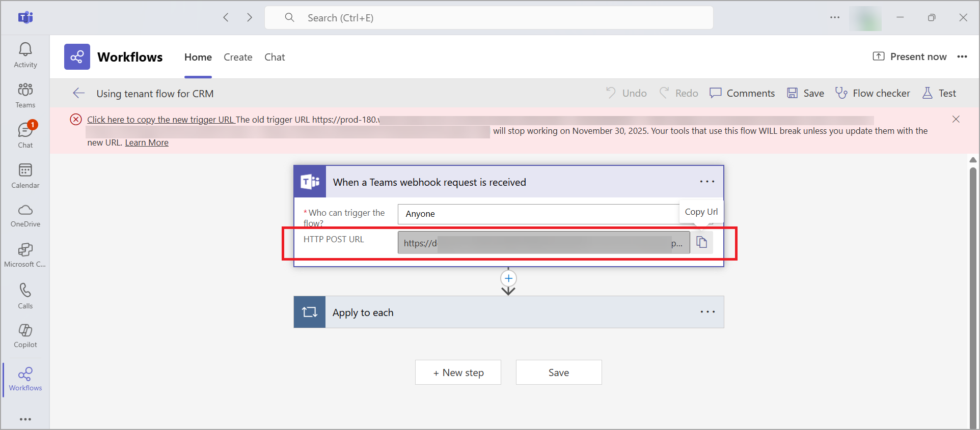Click the Apply to each loop icon

[310, 312]
